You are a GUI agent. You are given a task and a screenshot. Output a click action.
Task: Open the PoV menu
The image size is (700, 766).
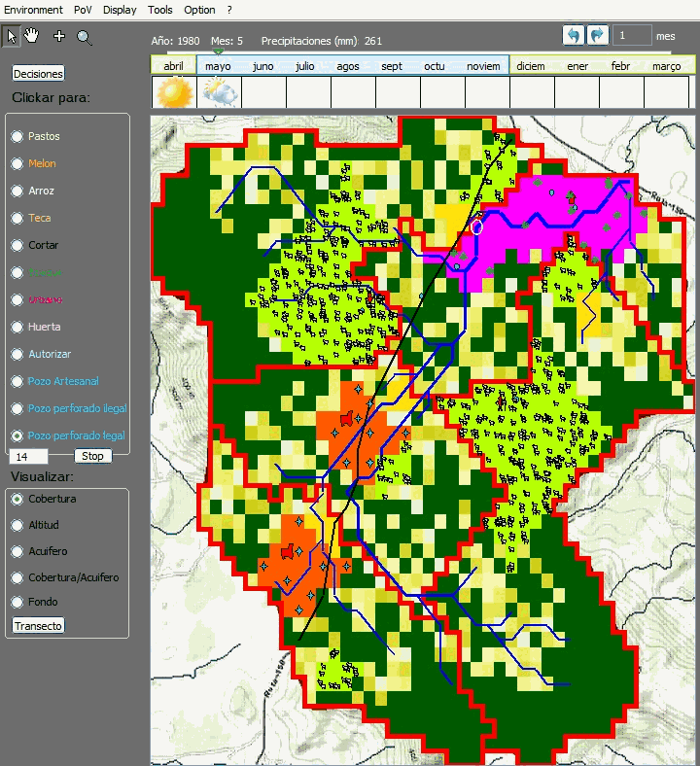[82, 10]
